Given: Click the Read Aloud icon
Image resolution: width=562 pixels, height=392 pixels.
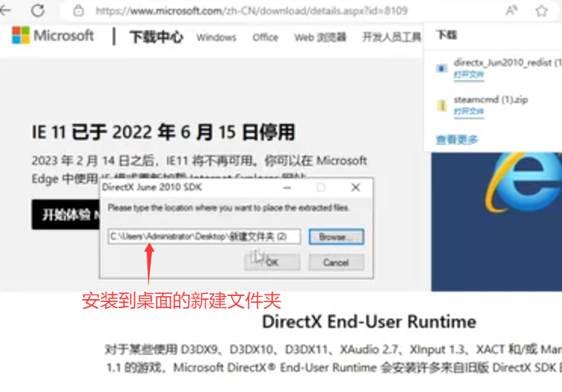Looking at the screenshot, I should [x=511, y=11].
